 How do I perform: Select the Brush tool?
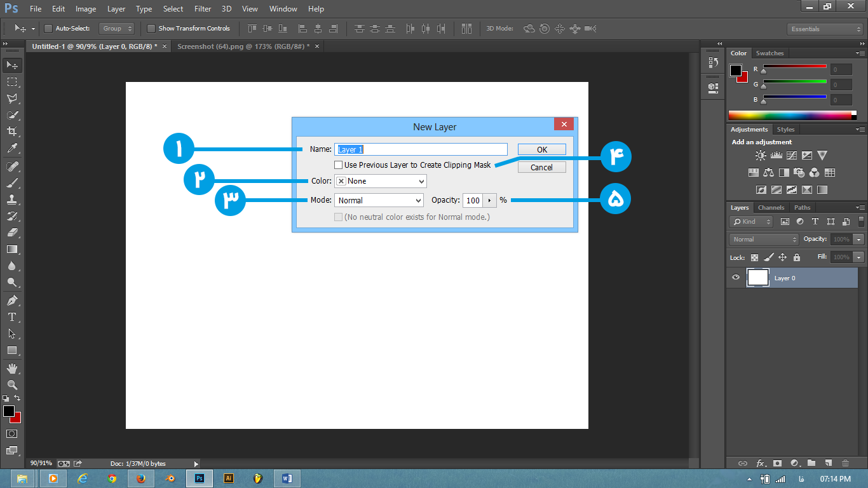(x=12, y=182)
